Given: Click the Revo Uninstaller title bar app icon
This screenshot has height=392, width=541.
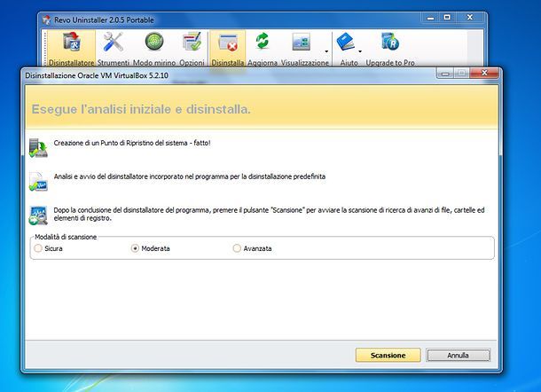Looking at the screenshot, I should pyautogui.click(x=46, y=20).
